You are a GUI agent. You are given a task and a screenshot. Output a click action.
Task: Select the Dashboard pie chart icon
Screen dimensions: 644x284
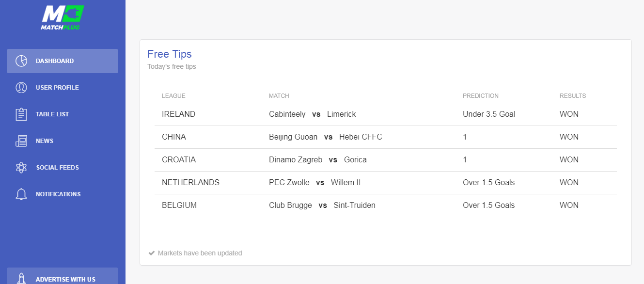pyautogui.click(x=21, y=61)
